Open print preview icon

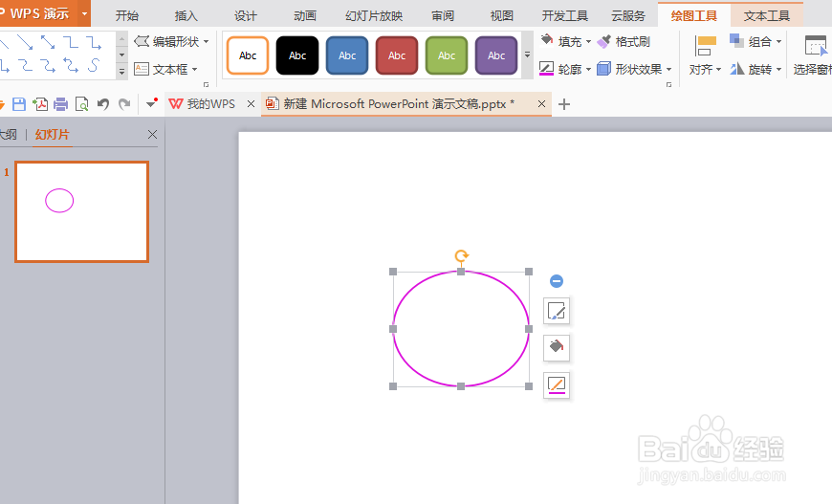81,104
